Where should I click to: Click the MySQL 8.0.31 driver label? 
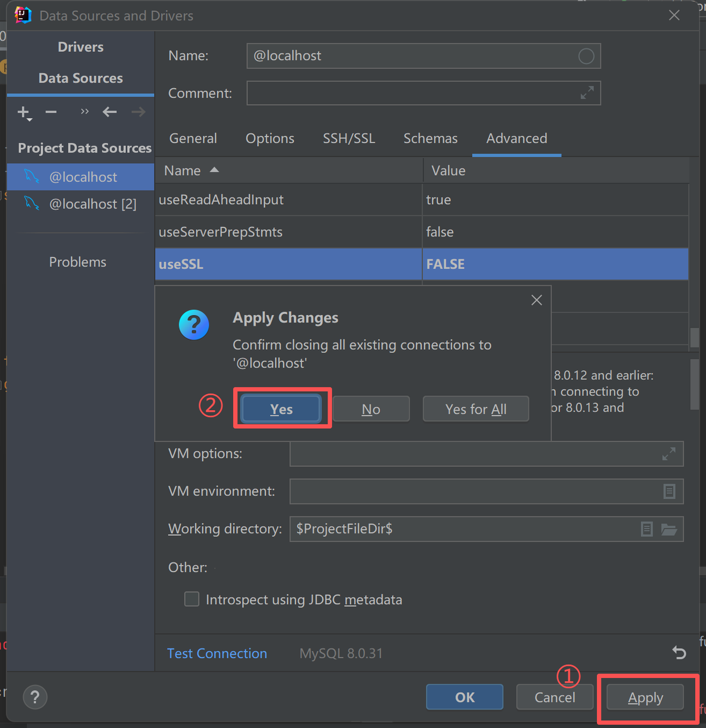tap(341, 653)
